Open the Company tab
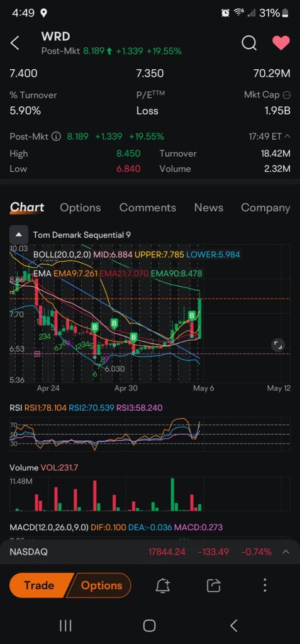This screenshot has height=644, width=300. (265, 208)
